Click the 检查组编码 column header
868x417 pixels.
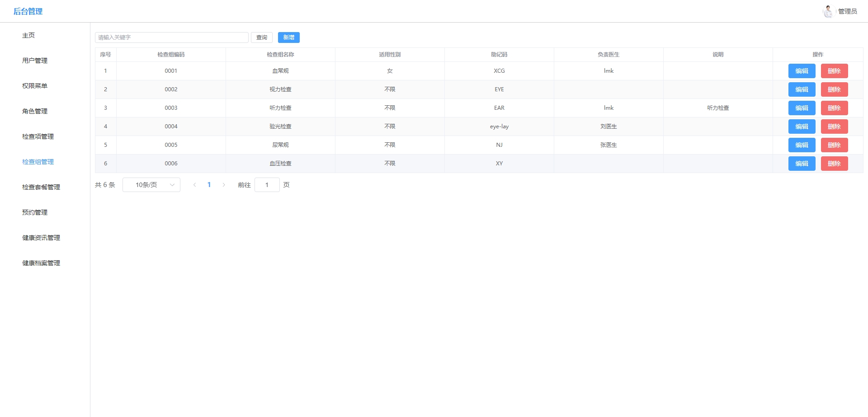171,55
